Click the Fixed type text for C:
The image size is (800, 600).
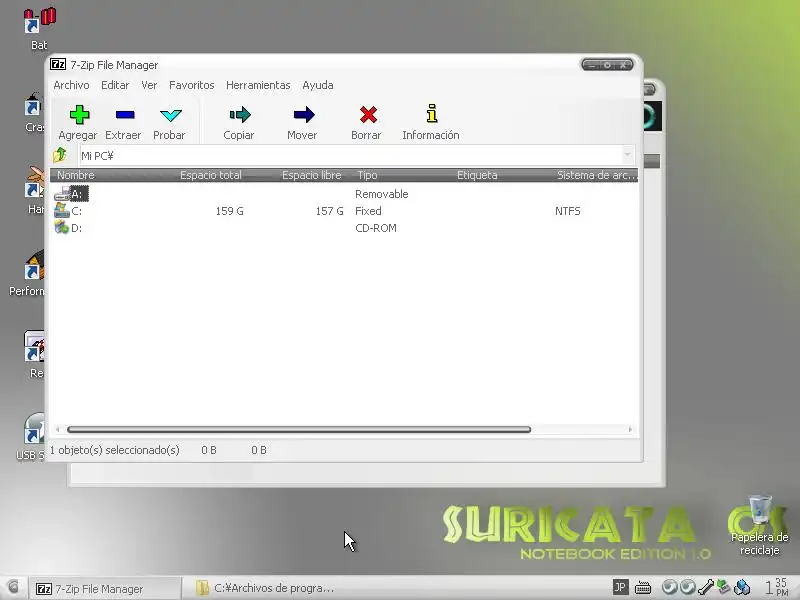[368, 211]
